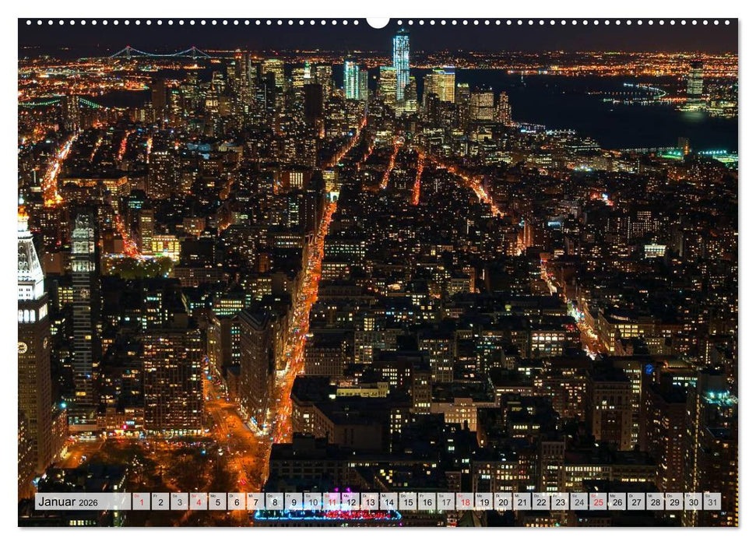Click the red Sunday date 4

pos(199,502)
